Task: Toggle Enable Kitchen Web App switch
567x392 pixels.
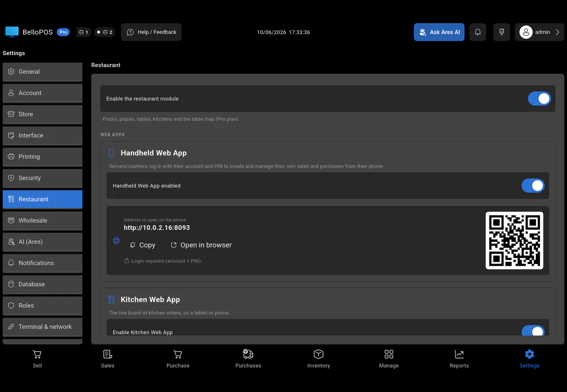Action: [533, 332]
